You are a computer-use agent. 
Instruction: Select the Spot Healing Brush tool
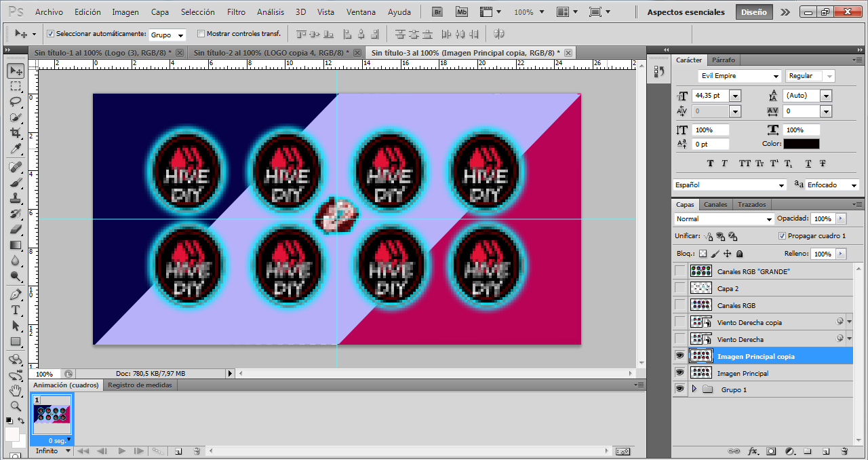pos(16,167)
